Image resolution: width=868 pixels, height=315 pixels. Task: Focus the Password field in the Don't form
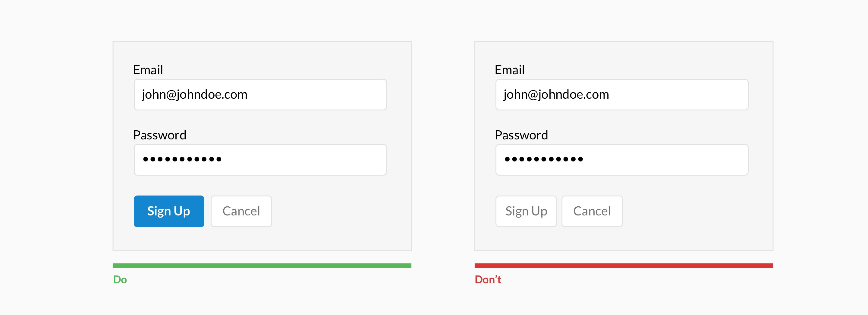[x=622, y=160]
